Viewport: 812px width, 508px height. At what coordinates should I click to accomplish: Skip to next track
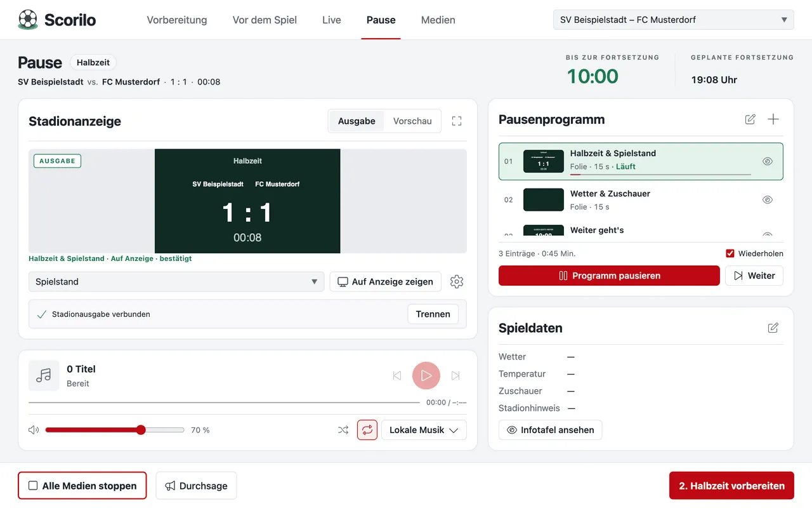455,376
